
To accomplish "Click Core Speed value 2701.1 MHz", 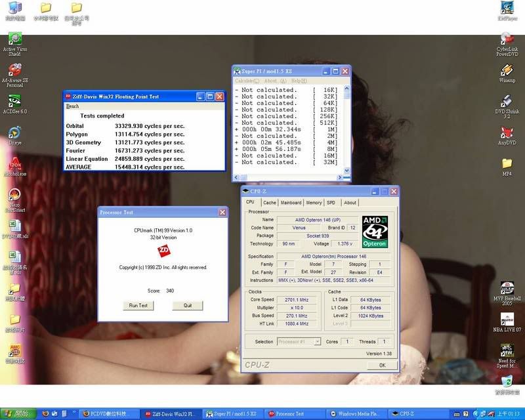I will (x=297, y=300).
